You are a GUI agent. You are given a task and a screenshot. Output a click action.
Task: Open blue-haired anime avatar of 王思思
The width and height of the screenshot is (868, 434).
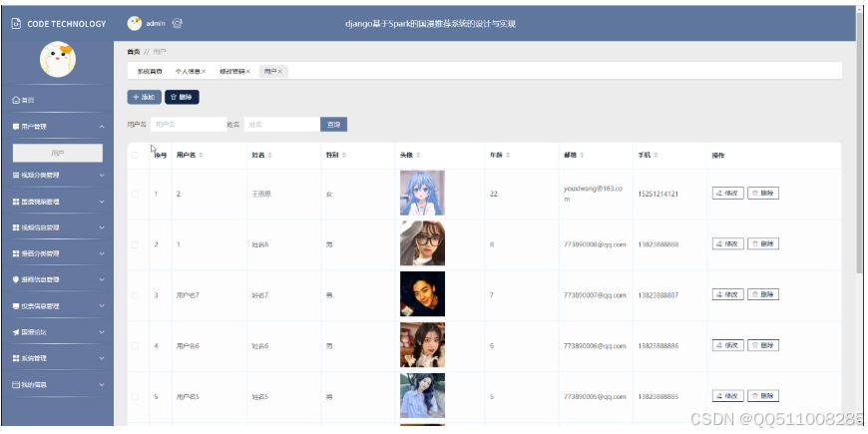pyautogui.click(x=422, y=193)
